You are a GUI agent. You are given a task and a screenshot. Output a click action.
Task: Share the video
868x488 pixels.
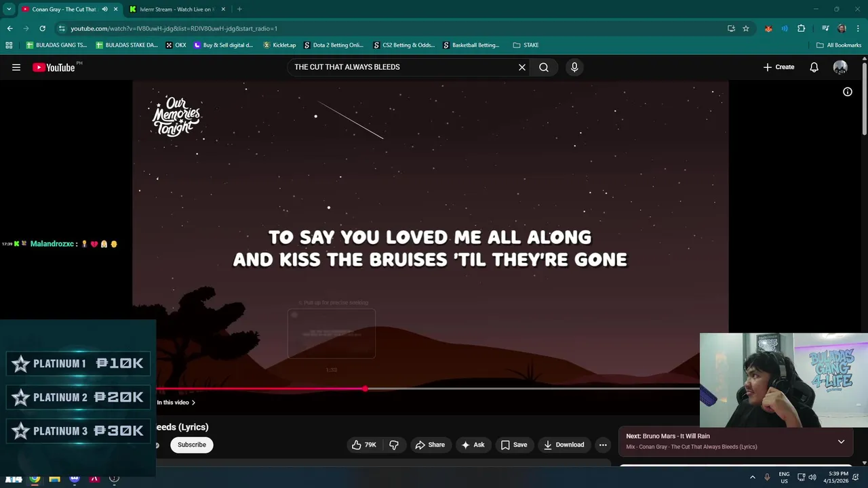430,445
